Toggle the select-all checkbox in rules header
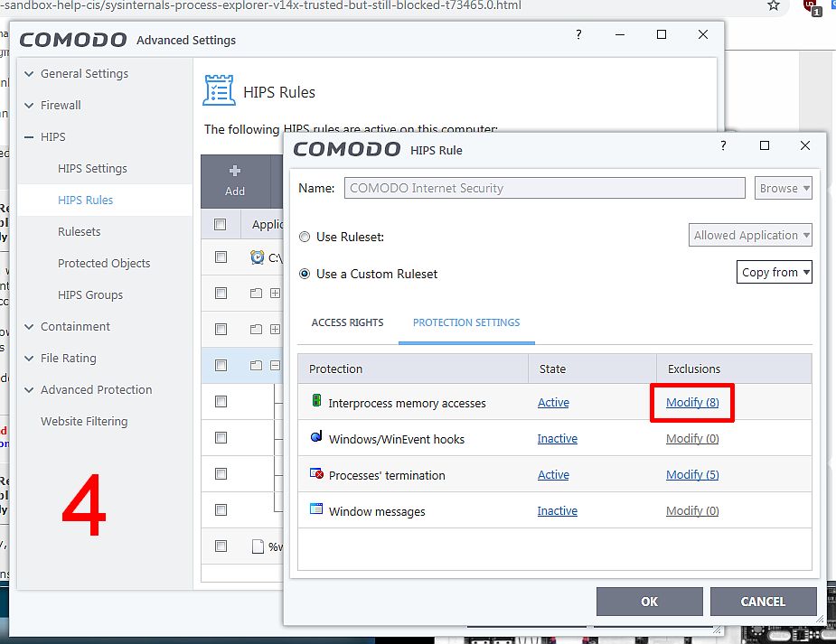Screen dimensions: 836x644 coord(221,224)
